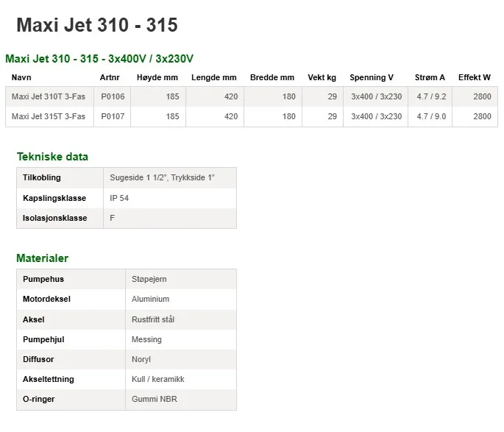Select the 'IP 54' value
Image resolution: width=504 pixels, height=432 pixels.
(119, 198)
